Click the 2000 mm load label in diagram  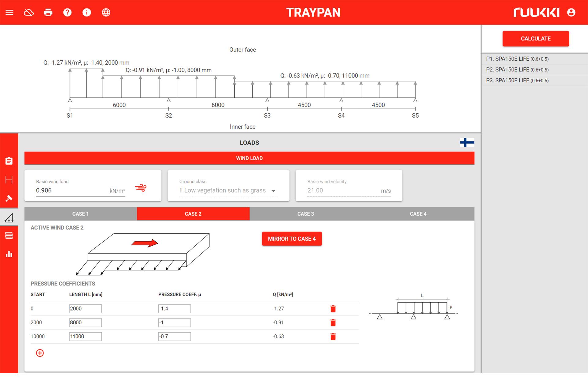tap(86, 63)
